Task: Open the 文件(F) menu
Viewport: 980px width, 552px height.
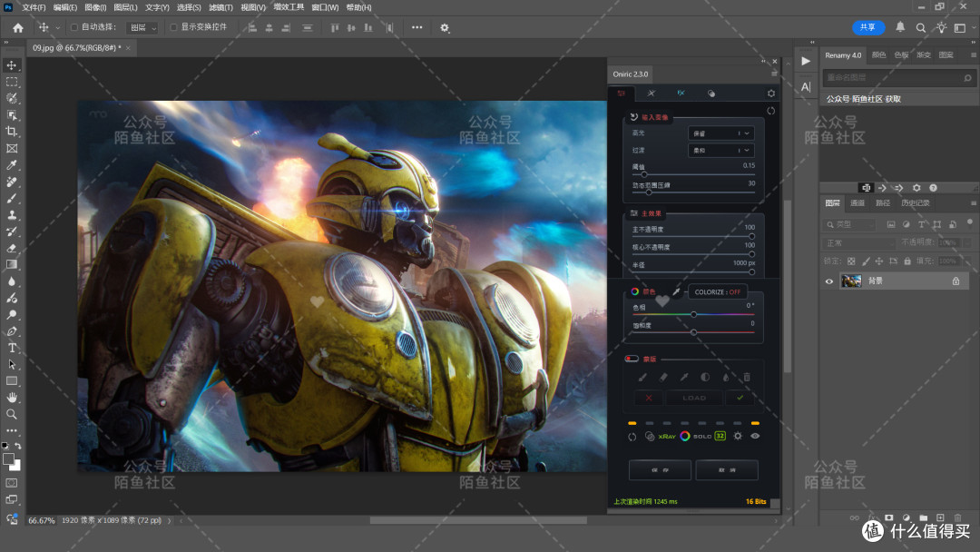Action: point(34,7)
